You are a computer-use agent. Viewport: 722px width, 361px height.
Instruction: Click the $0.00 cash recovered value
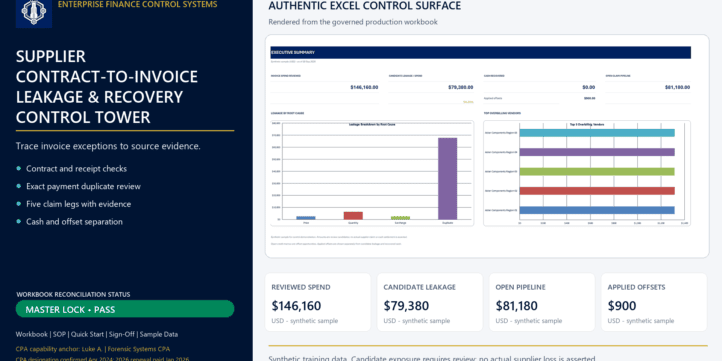(x=589, y=87)
